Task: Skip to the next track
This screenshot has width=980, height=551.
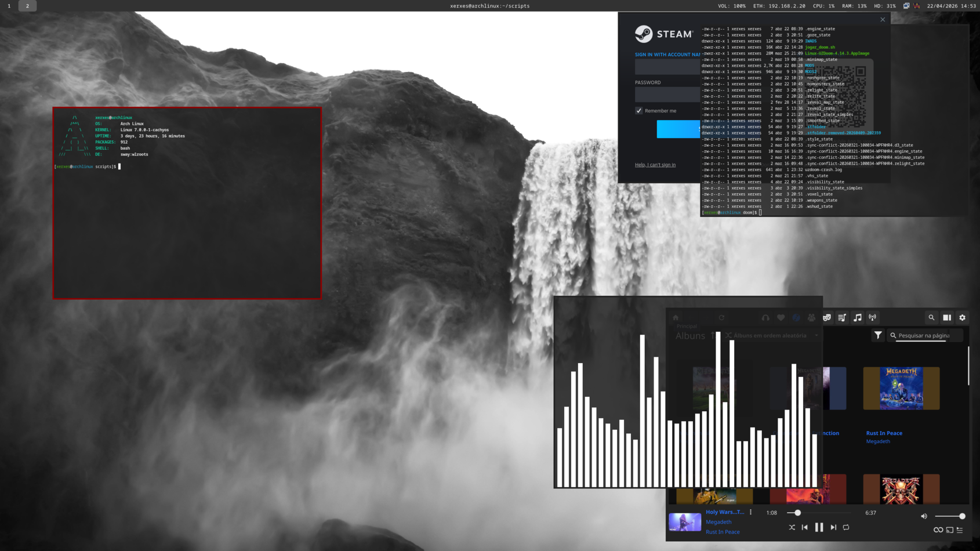Action: point(833,527)
